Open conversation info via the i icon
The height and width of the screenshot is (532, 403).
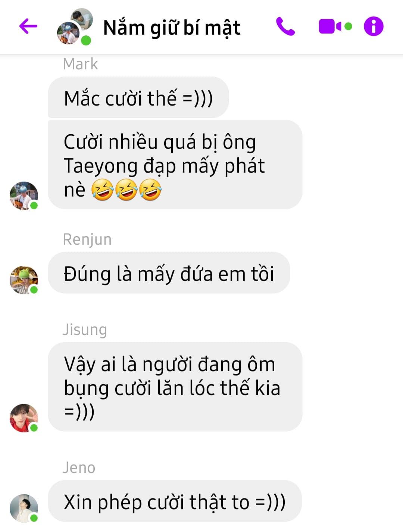coord(374,26)
